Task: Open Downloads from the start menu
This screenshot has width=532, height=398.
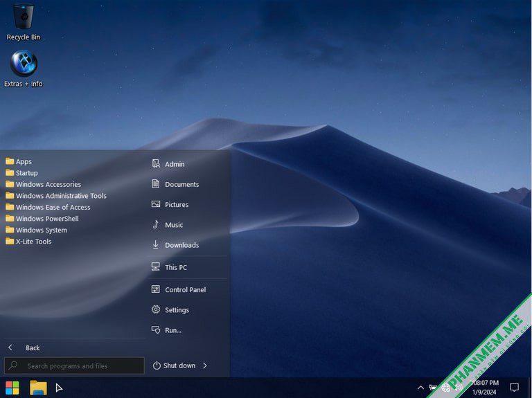Action: click(x=182, y=245)
